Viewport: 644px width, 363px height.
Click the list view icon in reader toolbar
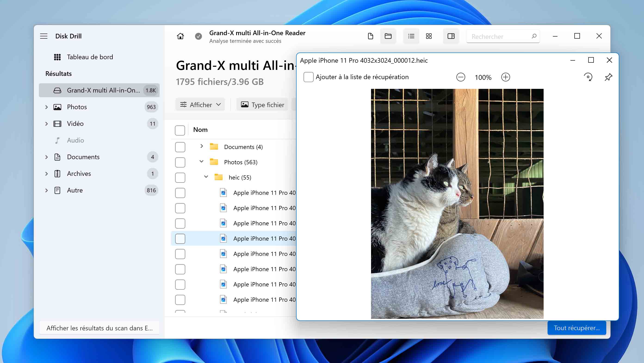click(410, 36)
